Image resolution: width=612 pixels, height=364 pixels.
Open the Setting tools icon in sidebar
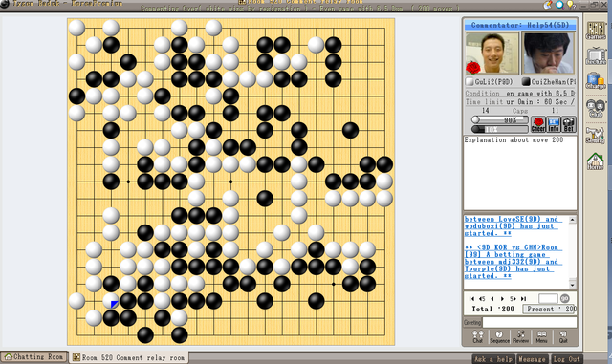596,135
